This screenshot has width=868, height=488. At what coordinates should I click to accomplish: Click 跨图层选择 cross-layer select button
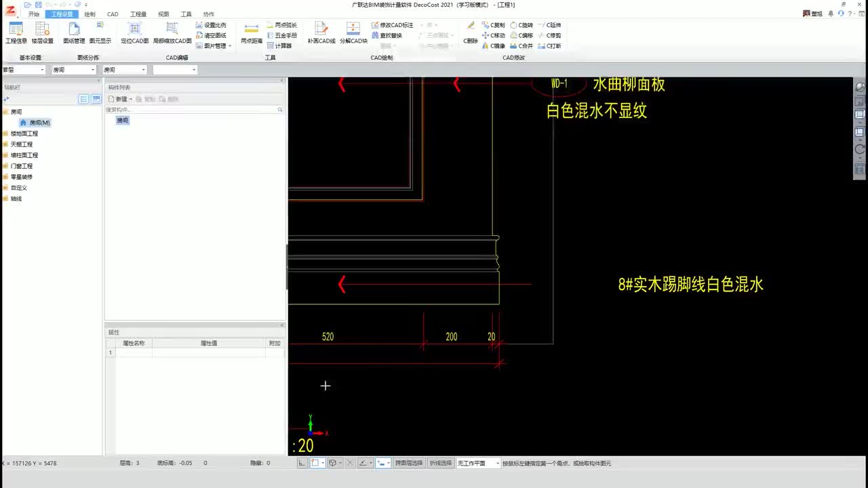pyautogui.click(x=409, y=463)
